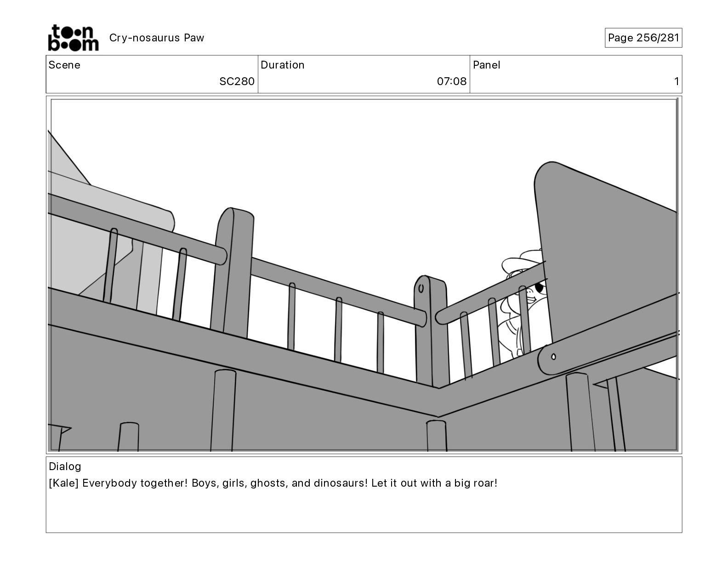This screenshot has width=728, height=563.
Task: Click the "Panel" header label
Action: (487, 65)
